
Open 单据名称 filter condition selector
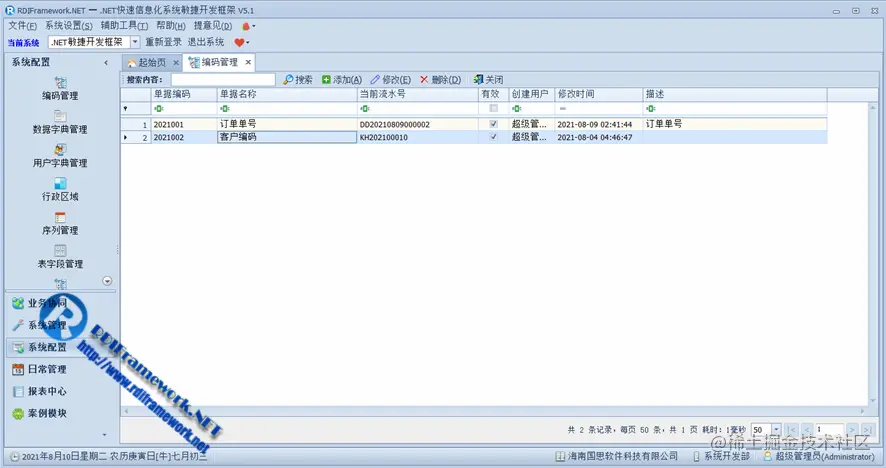click(225, 109)
